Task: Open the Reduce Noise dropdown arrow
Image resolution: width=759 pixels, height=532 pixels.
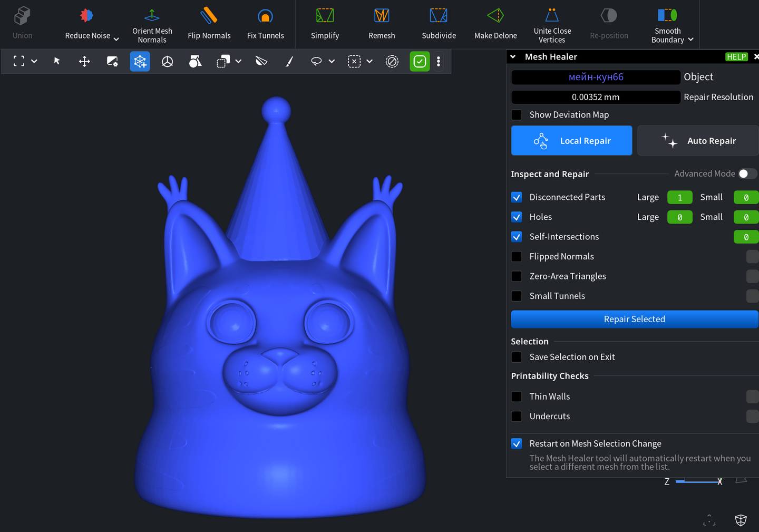Action: tap(116, 39)
